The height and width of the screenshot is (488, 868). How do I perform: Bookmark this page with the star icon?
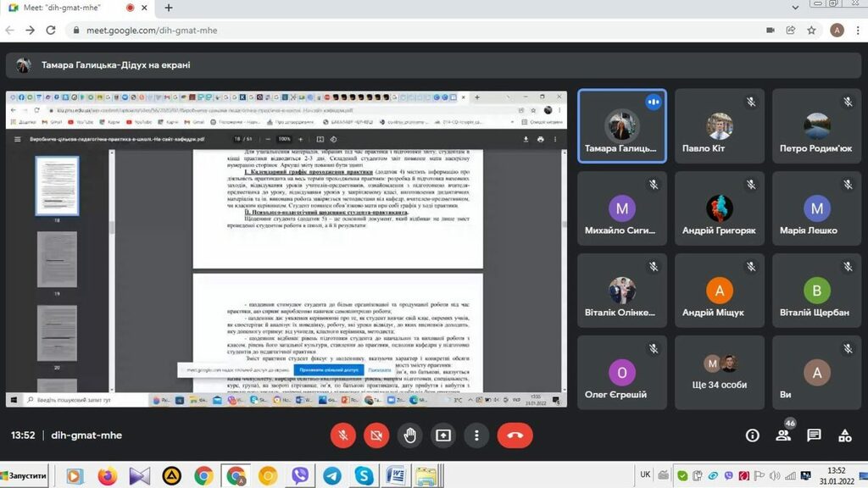click(811, 30)
